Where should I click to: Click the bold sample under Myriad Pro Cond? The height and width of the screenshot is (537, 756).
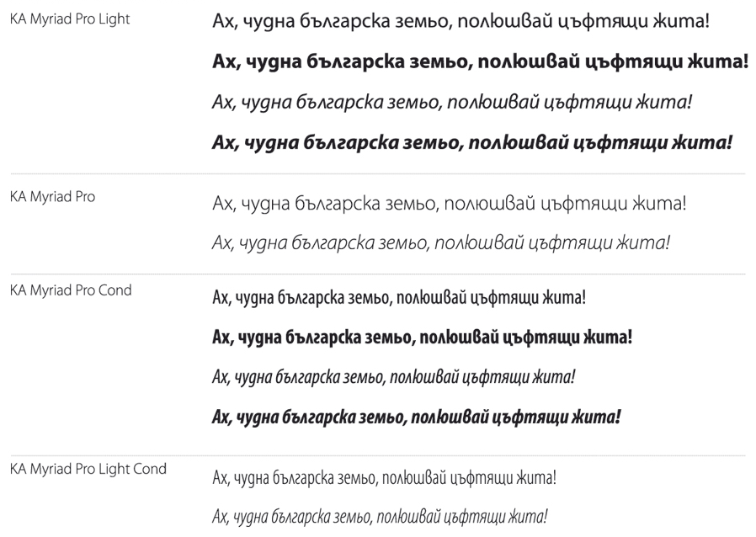pyautogui.click(x=423, y=337)
